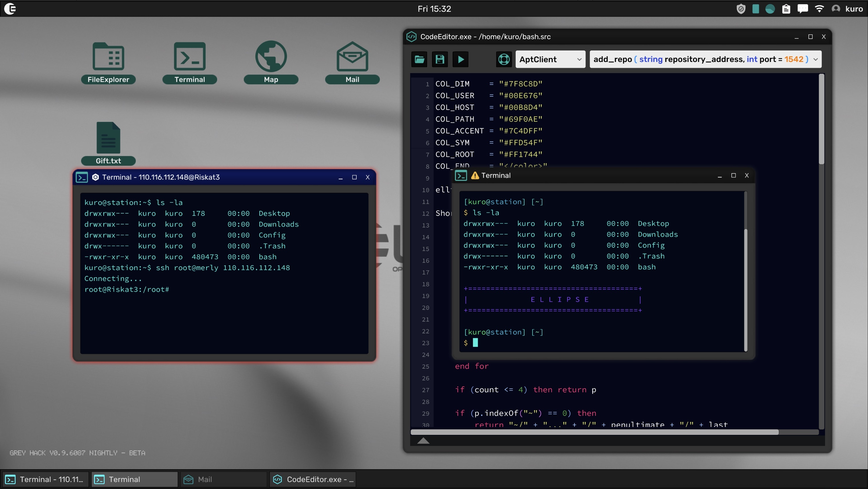Open the Map desktop icon
Screen dimensions: 868x489
[271, 62]
